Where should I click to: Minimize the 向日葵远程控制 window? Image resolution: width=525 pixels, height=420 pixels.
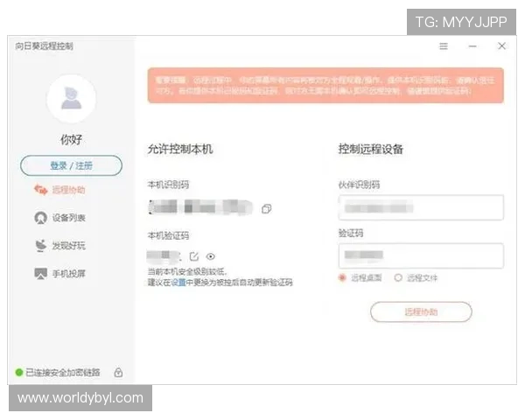point(472,46)
